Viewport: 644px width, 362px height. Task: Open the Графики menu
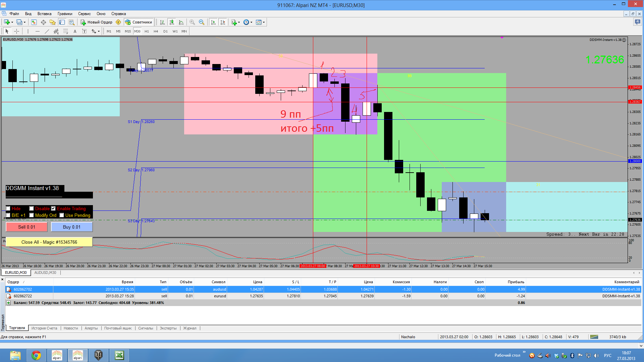[x=65, y=14]
